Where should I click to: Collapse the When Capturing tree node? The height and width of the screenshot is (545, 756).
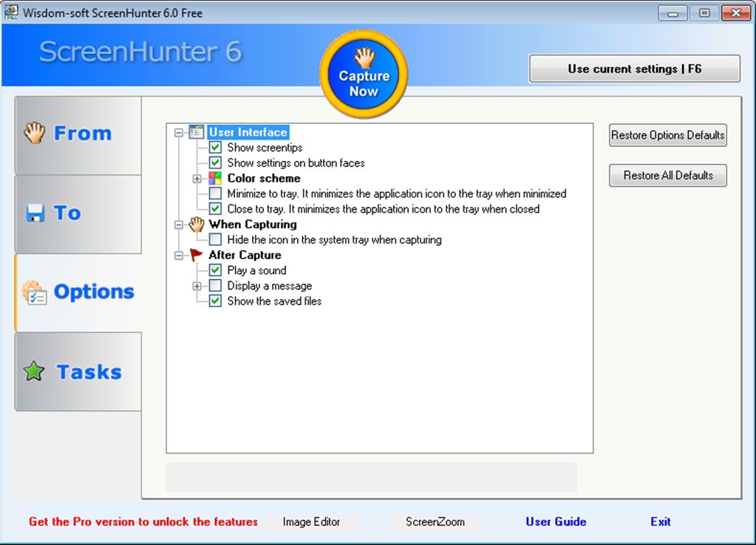pos(178,224)
